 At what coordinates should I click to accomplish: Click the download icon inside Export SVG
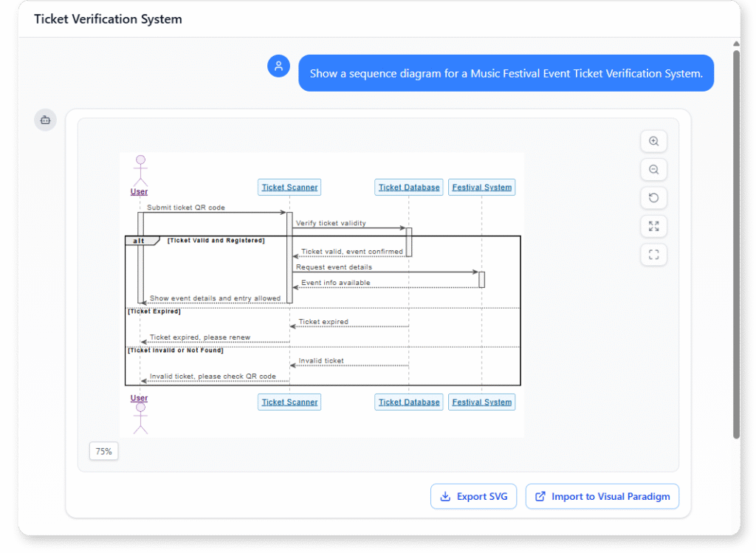point(446,496)
